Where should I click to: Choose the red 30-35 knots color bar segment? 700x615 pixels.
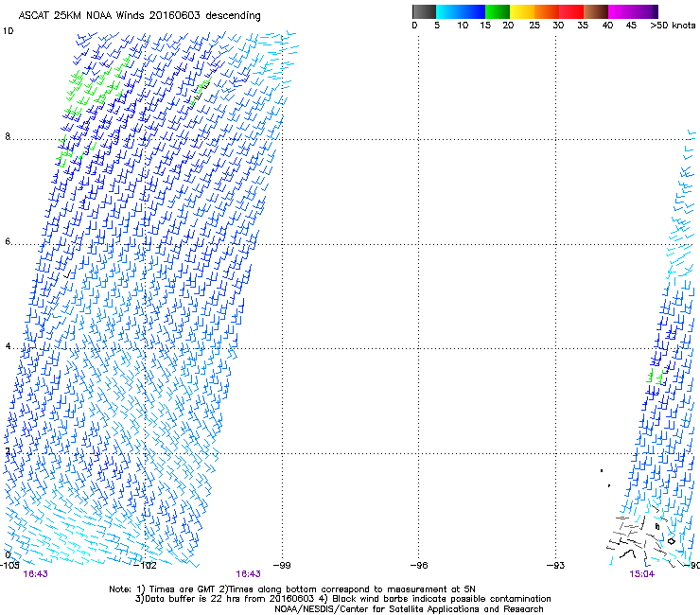point(571,11)
